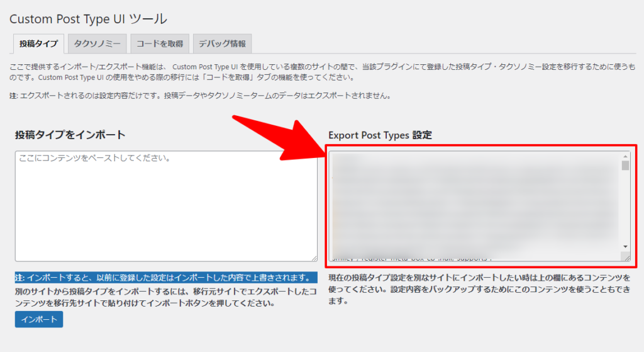Go to the デバッグ情報 tab
This screenshot has height=352, width=644.
222,44
